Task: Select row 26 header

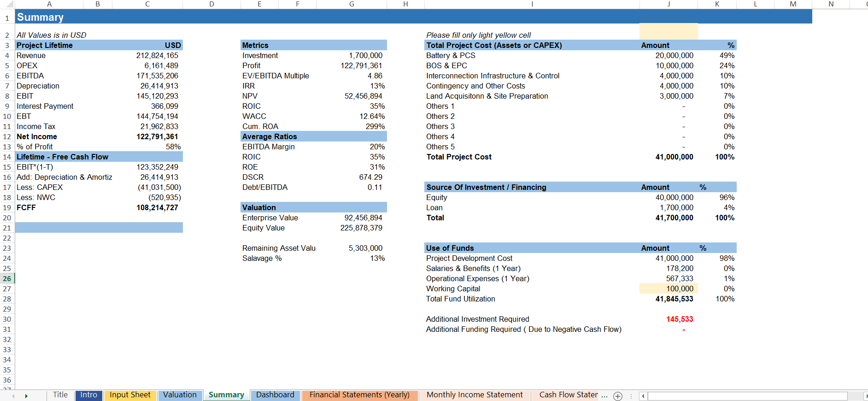Action: (7, 278)
